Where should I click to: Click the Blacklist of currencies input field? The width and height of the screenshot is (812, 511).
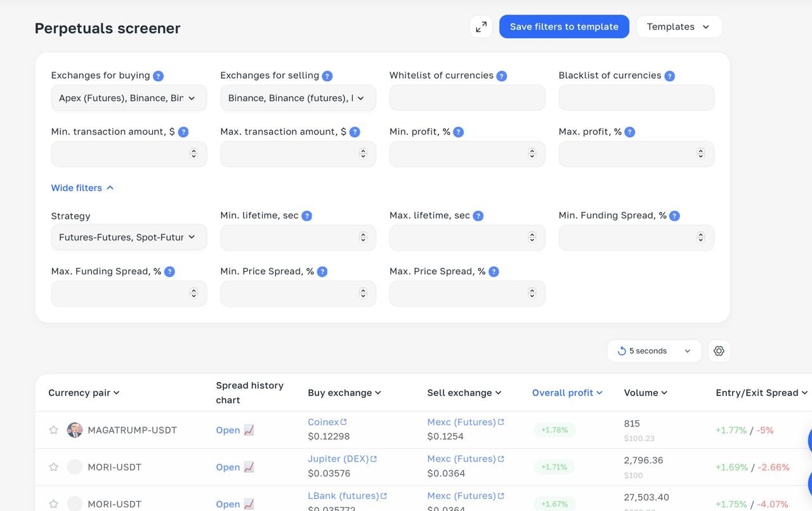tap(636, 98)
